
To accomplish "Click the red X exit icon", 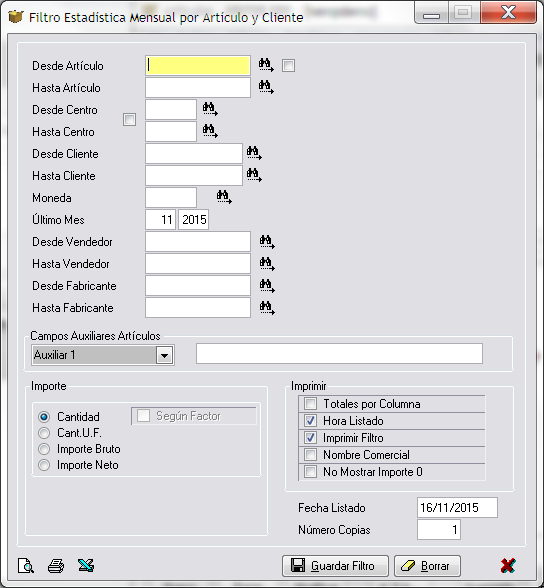I will (508, 566).
